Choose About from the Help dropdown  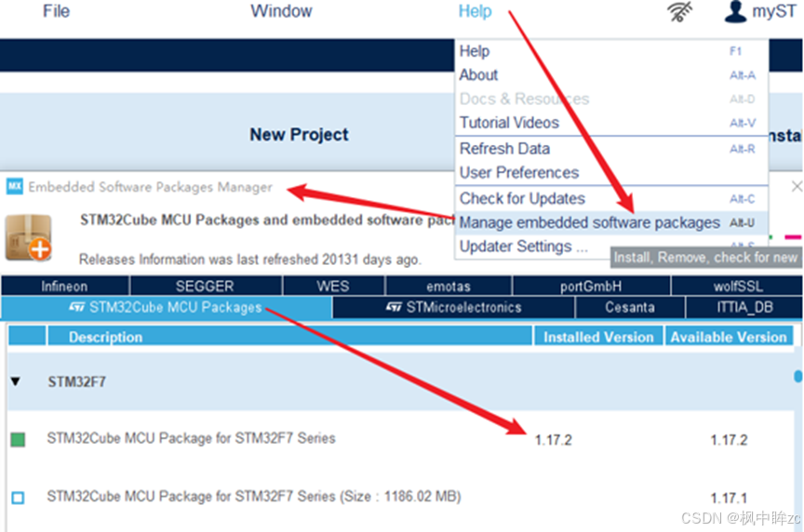click(610, 74)
